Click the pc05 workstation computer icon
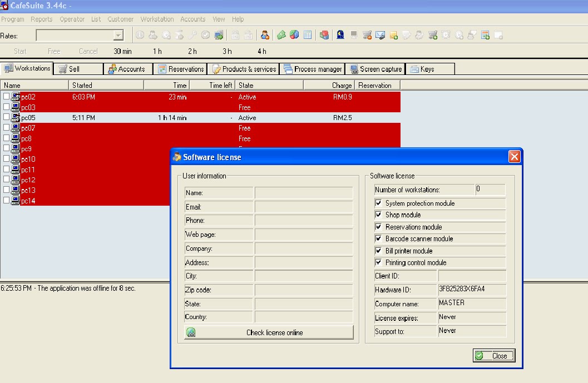This screenshot has height=383, width=588. point(16,117)
